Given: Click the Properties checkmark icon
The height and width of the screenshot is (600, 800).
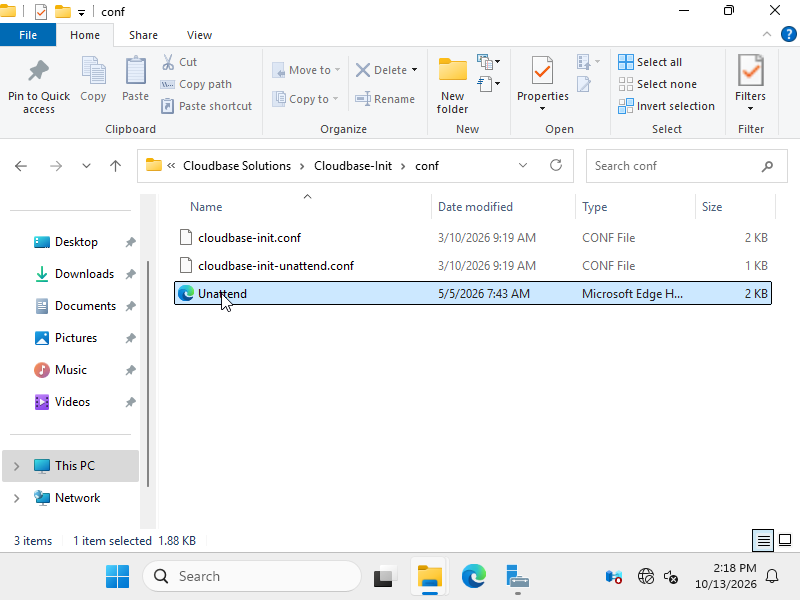Looking at the screenshot, I should [542, 70].
